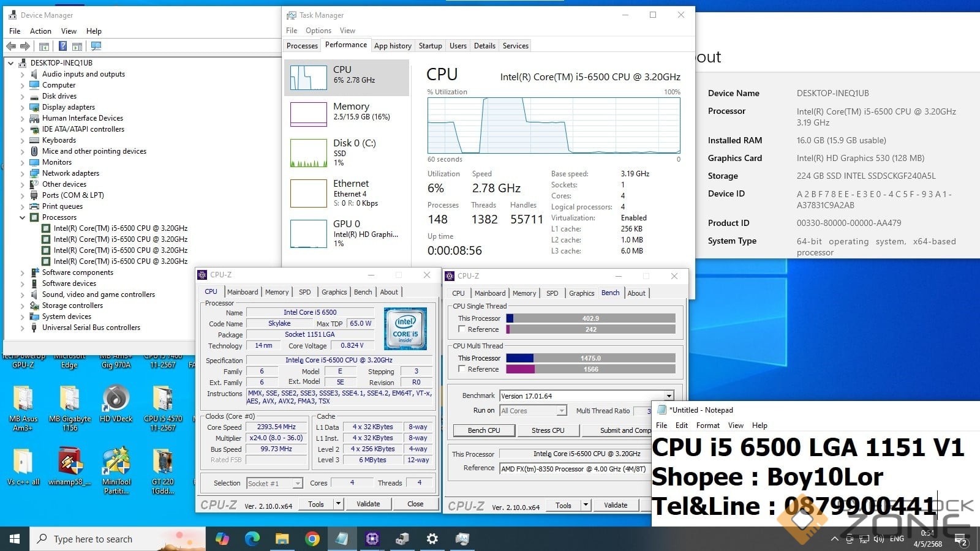Screen dimensions: 980x551
Task: Click the Type here to search box
Action: pos(118,539)
